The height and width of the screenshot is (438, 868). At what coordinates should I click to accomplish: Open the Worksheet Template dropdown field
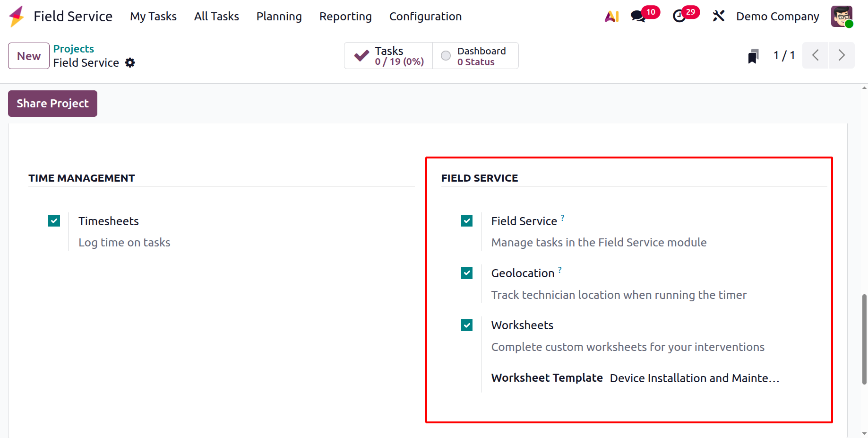[x=694, y=378]
